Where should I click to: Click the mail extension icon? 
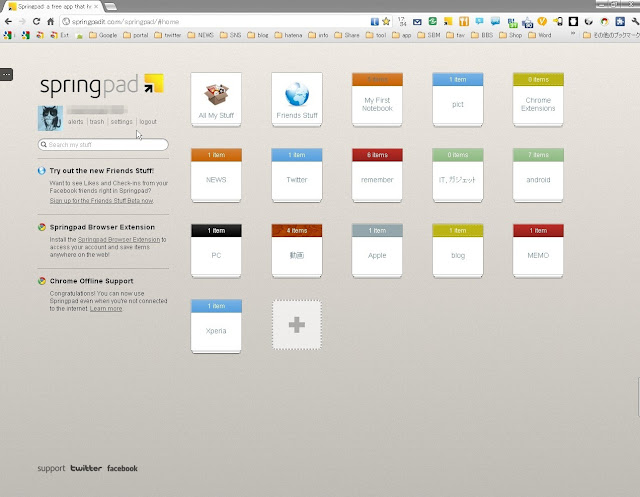(417, 22)
